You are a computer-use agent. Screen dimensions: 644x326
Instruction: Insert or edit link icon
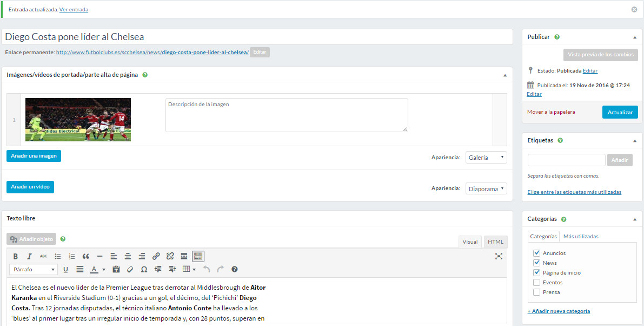coord(156,257)
